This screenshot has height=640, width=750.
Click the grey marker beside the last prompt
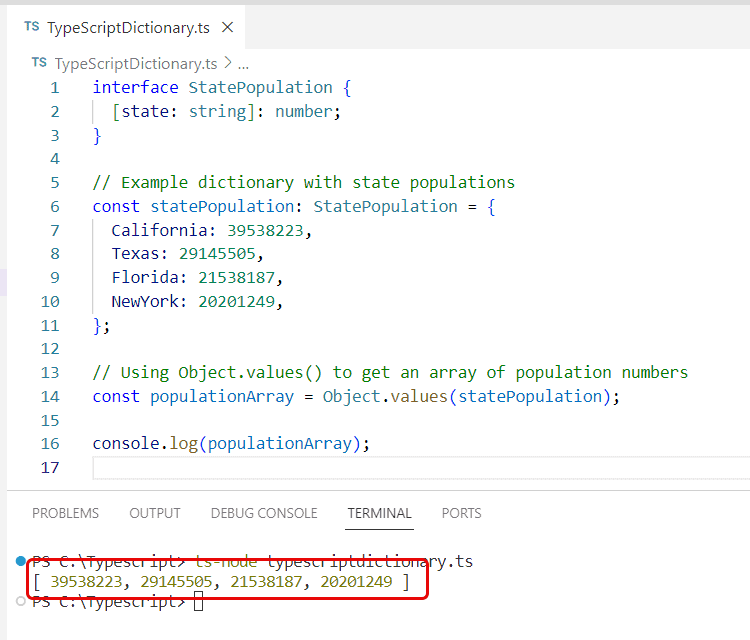coord(21,601)
